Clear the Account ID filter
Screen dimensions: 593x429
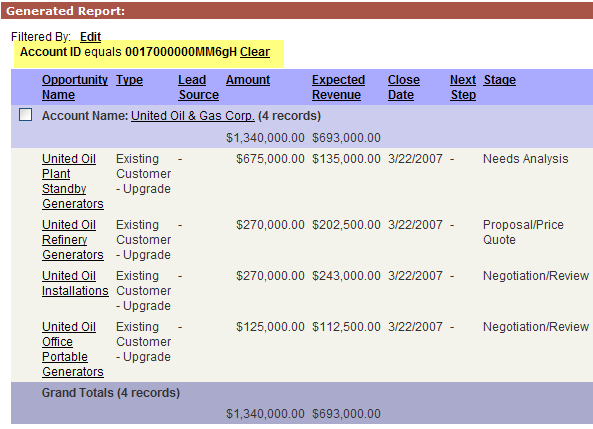pos(255,52)
